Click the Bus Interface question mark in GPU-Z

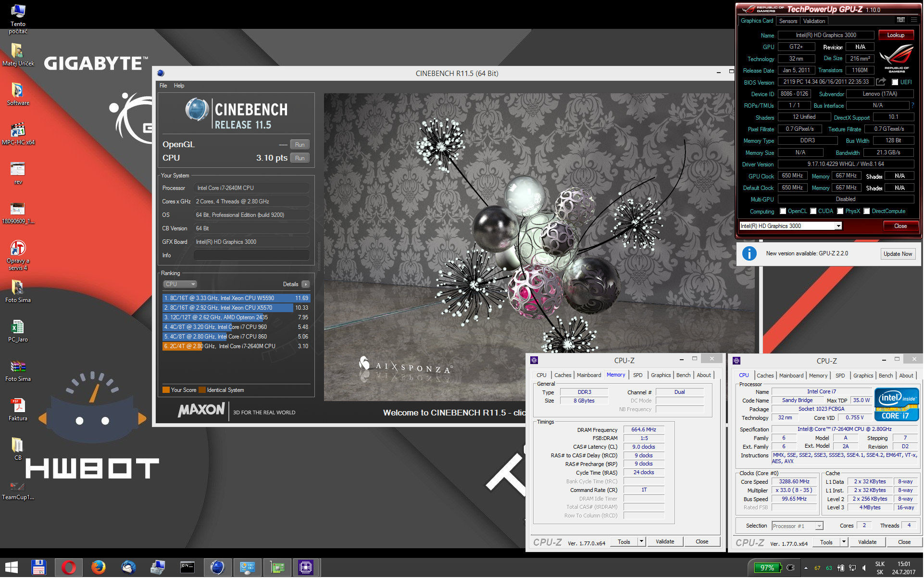[912, 105]
